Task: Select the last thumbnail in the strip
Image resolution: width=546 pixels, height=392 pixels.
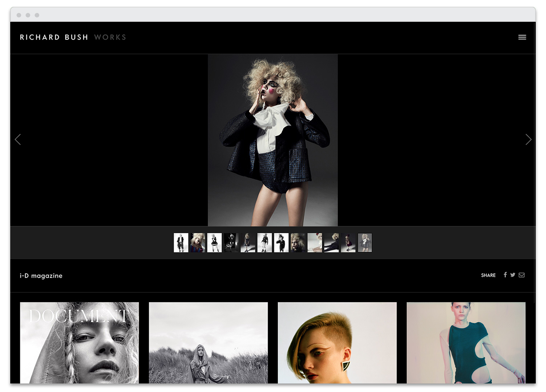Action: (365, 242)
